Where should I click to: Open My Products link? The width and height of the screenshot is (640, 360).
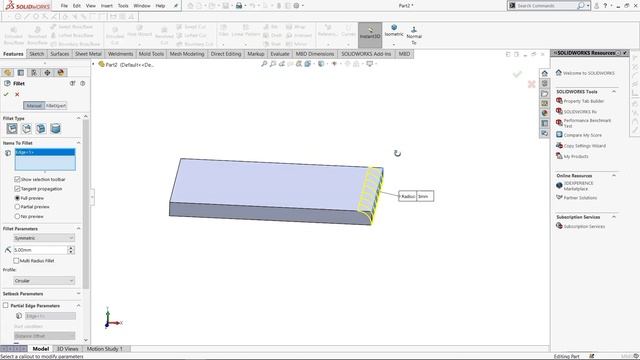click(576, 156)
